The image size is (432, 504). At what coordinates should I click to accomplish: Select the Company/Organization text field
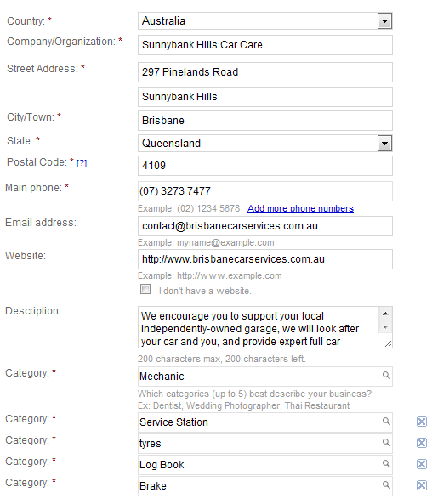(x=265, y=45)
